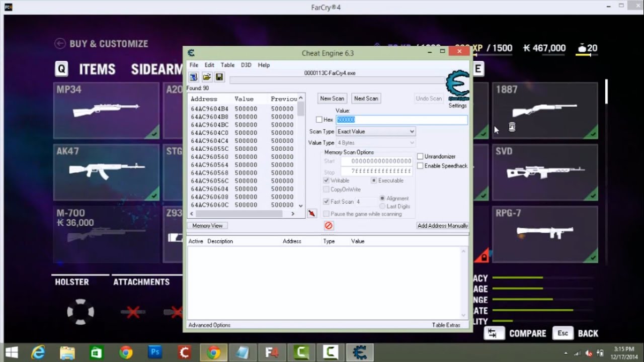
Task: Enable the Unrandomizer checkbox
Action: coord(420,156)
